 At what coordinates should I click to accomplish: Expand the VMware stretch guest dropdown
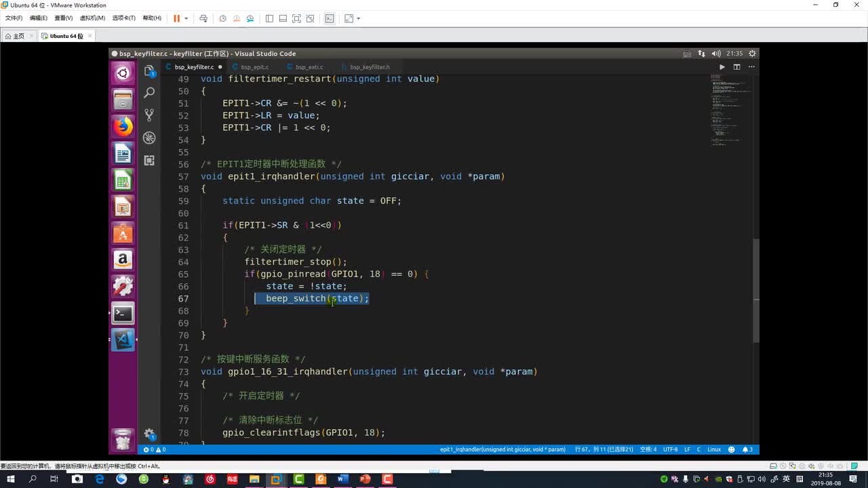point(358,18)
